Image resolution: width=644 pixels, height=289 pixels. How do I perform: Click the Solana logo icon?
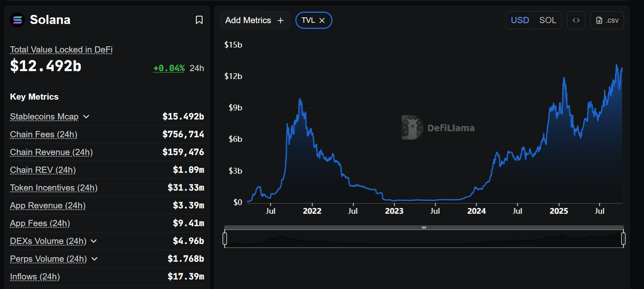[18, 20]
